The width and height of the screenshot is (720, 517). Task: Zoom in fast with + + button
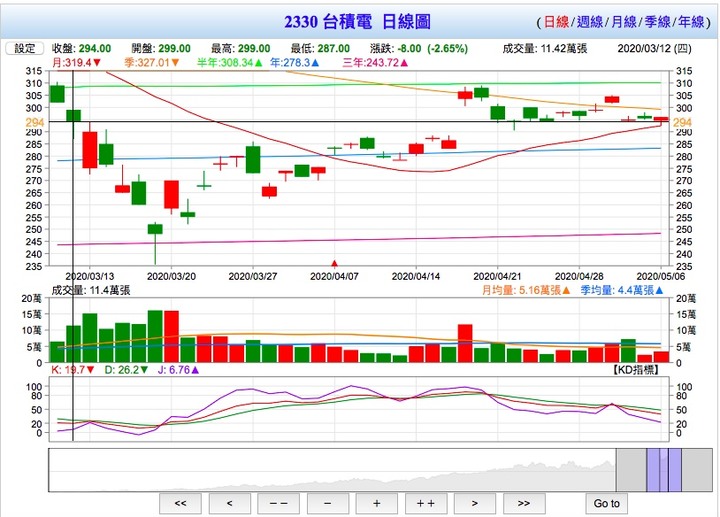tap(426, 504)
